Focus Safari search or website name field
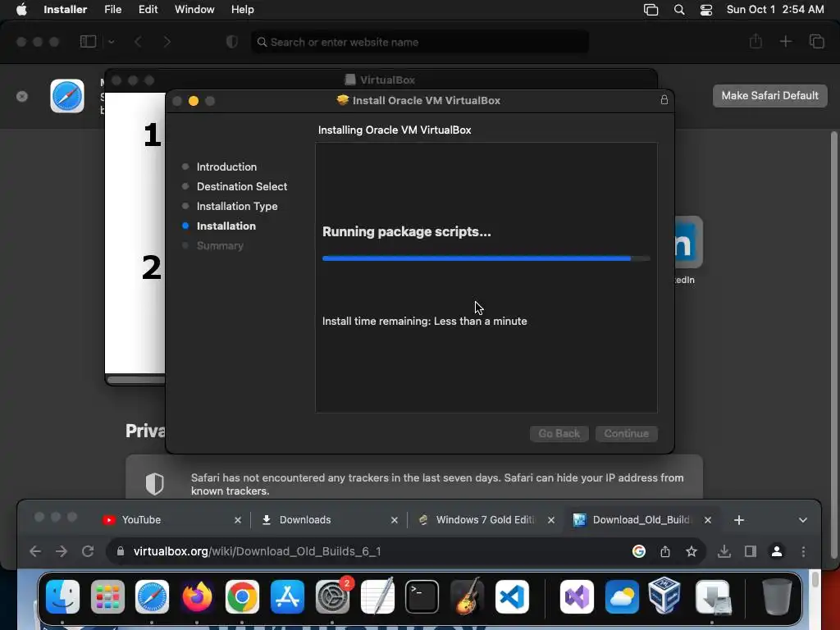Image resolution: width=840 pixels, height=630 pixels. coord(420,42)
